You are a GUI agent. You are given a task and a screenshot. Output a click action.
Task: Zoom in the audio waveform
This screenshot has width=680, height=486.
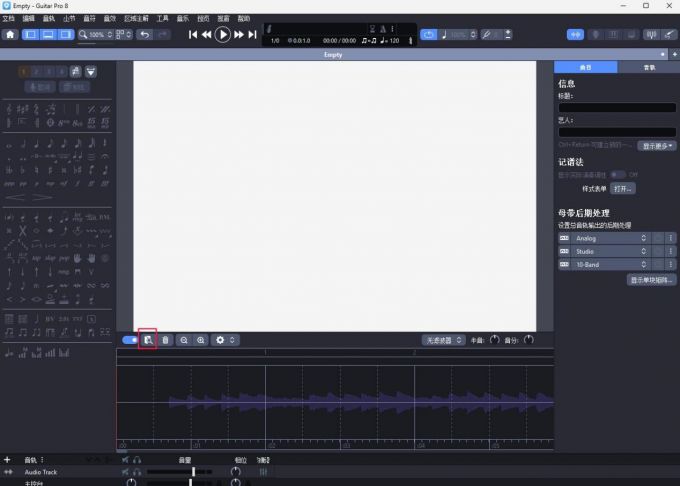coord(201,340)
